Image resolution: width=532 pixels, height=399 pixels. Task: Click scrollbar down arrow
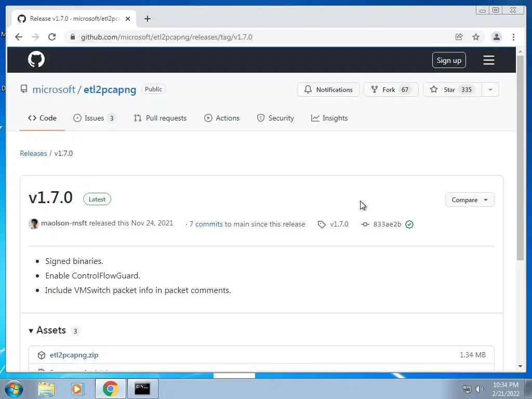click(520, 366)
